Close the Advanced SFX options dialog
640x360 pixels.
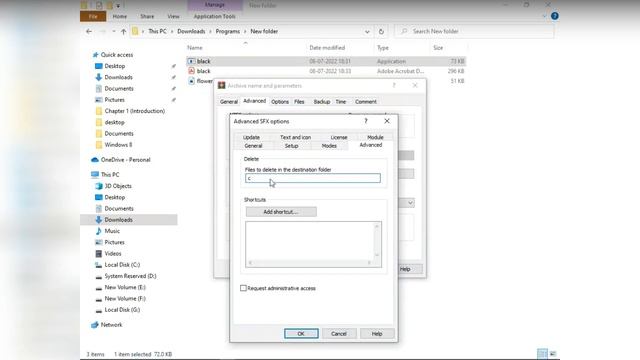387,121
